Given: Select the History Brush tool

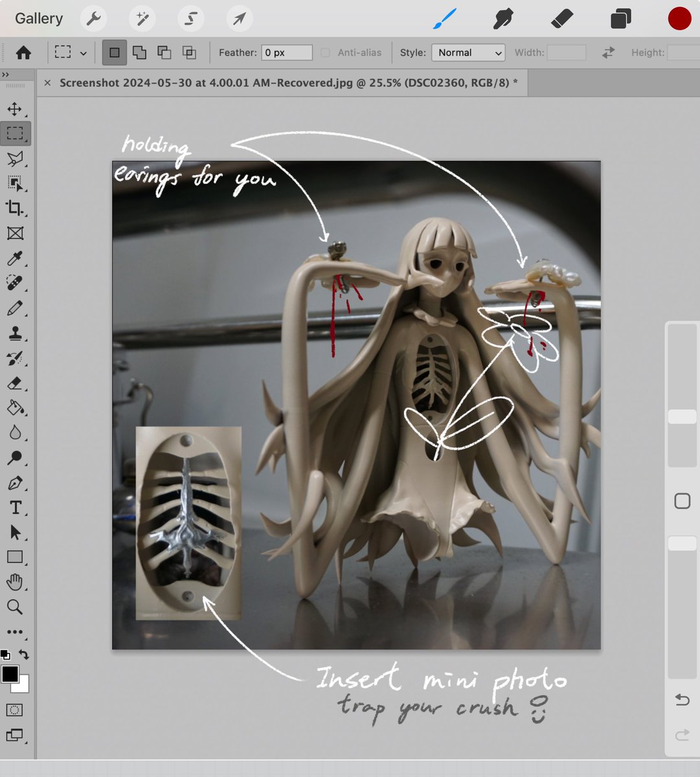Looking at the screenshot, I should point(15,358).
